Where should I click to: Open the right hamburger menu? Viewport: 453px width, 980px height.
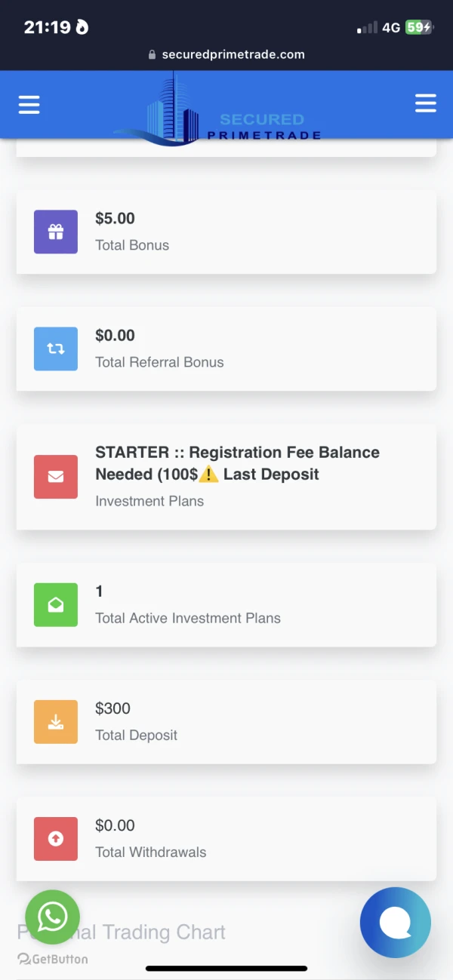click(x=426, y=103)
